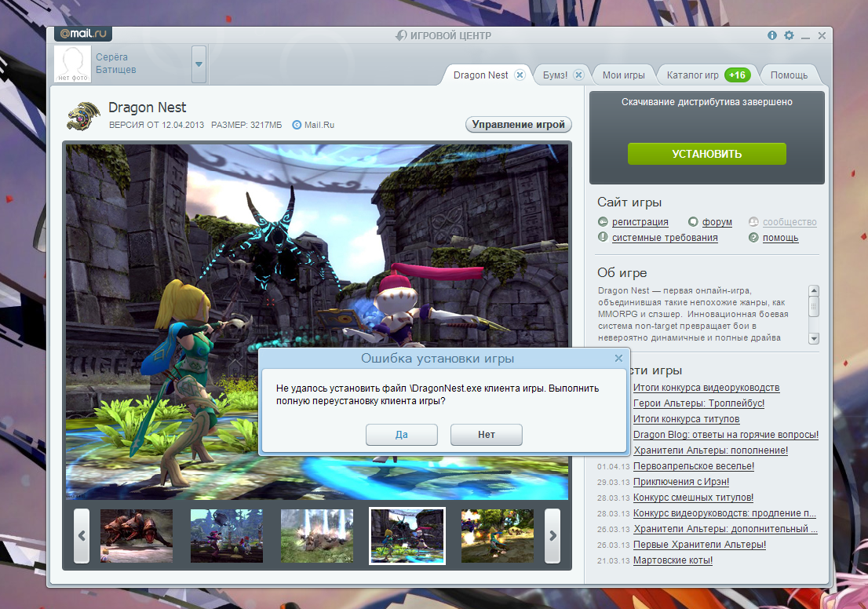
Task: Click the Mail.Ru publisher text
Action: pos(319,125)
